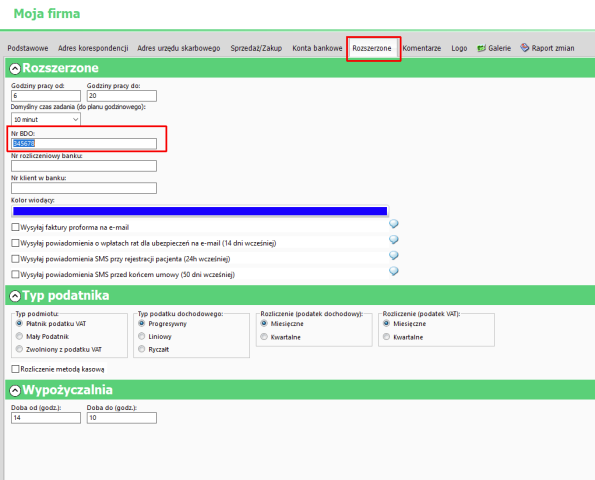Choose Mały Podatnik option
This screenshot has height=480, width=595.
coord(19,336)
